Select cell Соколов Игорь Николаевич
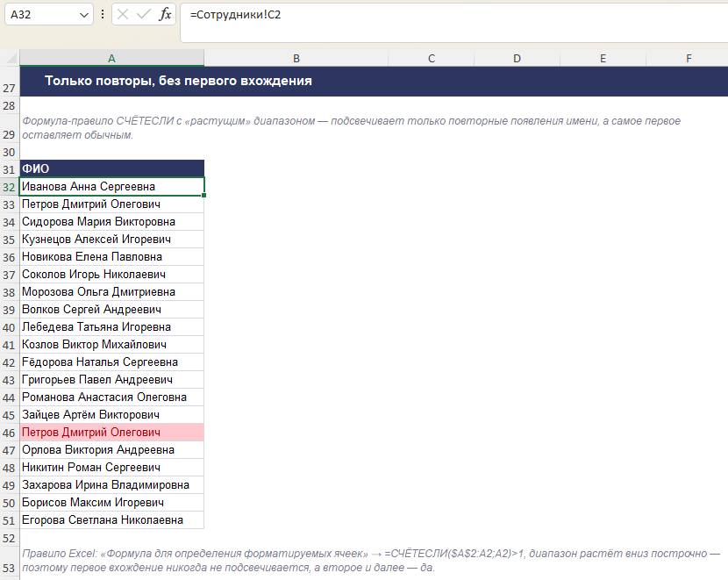This screenshot has width=728, height=580. [x=112, y=275]
